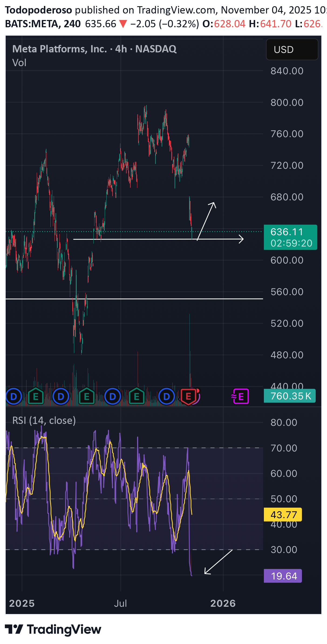Select the purple RSI value label 19.64
This screenshot has width=327, height=644.
click(x=283, y=576)
